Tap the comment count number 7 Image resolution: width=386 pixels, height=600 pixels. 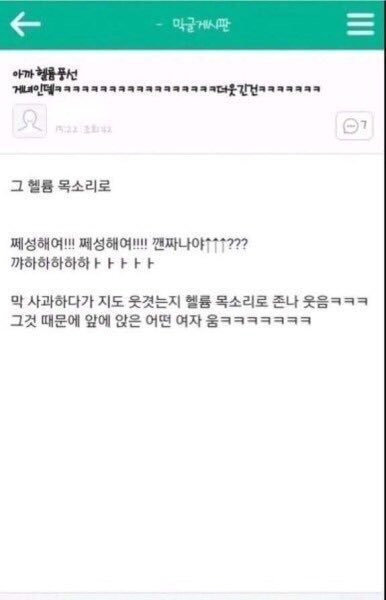[364, 125]
